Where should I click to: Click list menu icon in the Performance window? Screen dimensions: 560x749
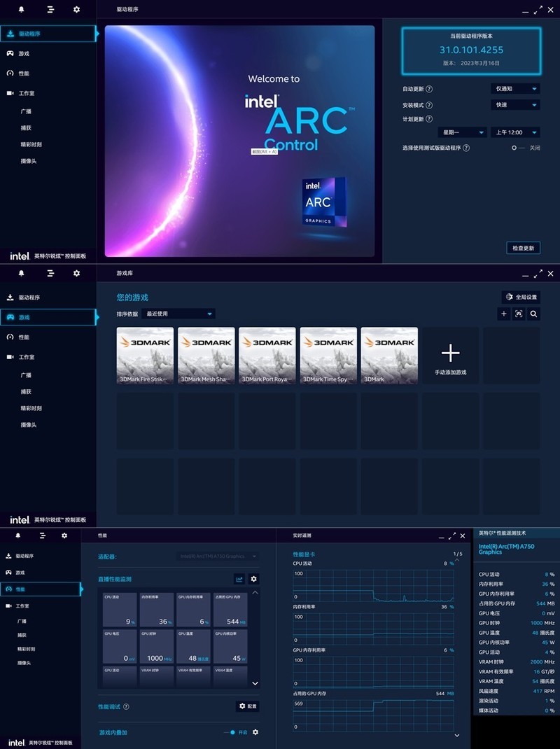click(x=43, y=535)
